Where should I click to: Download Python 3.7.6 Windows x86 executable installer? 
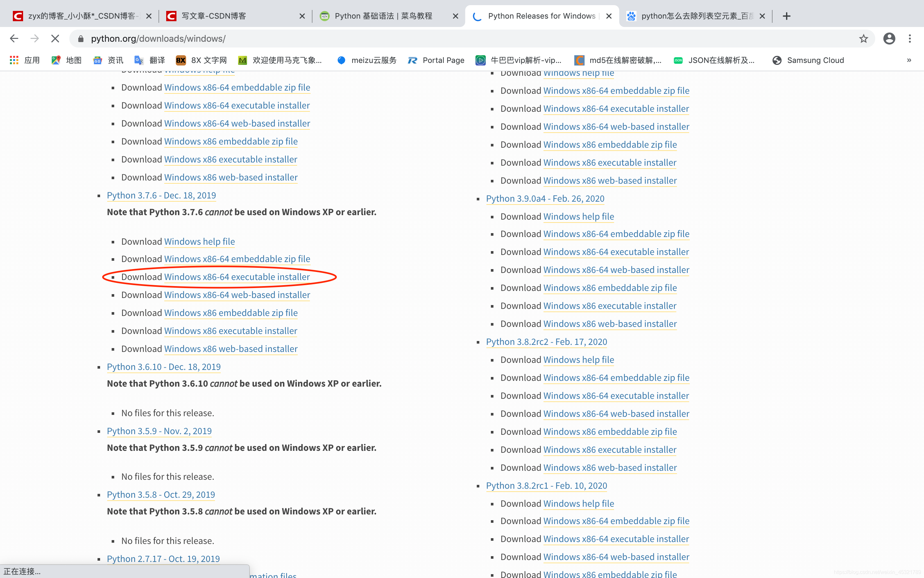(231, 331)
